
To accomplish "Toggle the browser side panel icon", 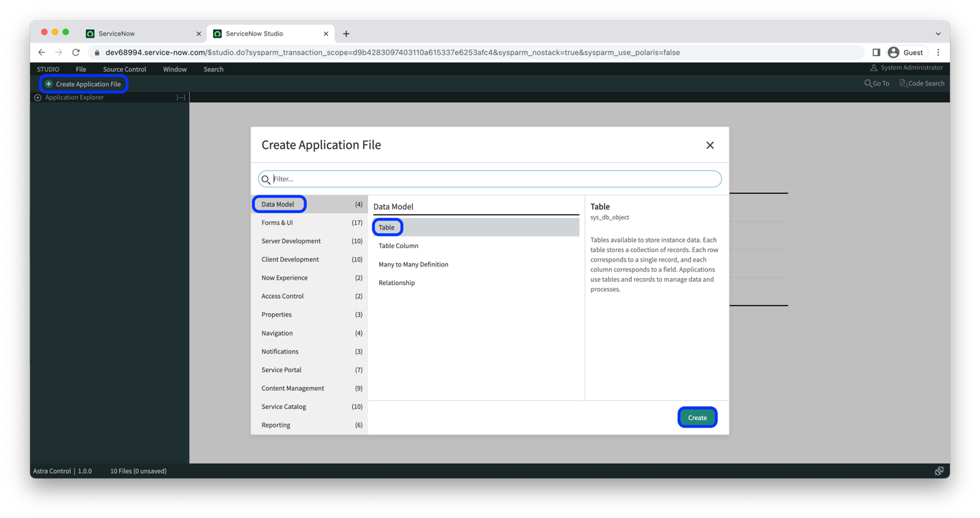I will 876,52.
